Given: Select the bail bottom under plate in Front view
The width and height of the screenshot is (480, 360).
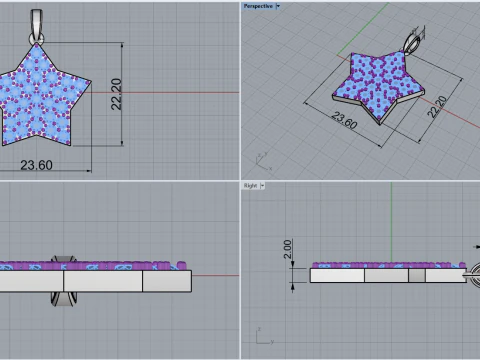Looking at the screenshot, I should click(64, 299).
